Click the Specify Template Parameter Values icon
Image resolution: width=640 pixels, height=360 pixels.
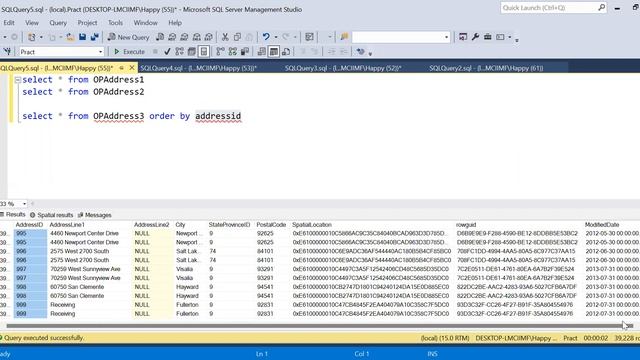(x=360, y=51)
